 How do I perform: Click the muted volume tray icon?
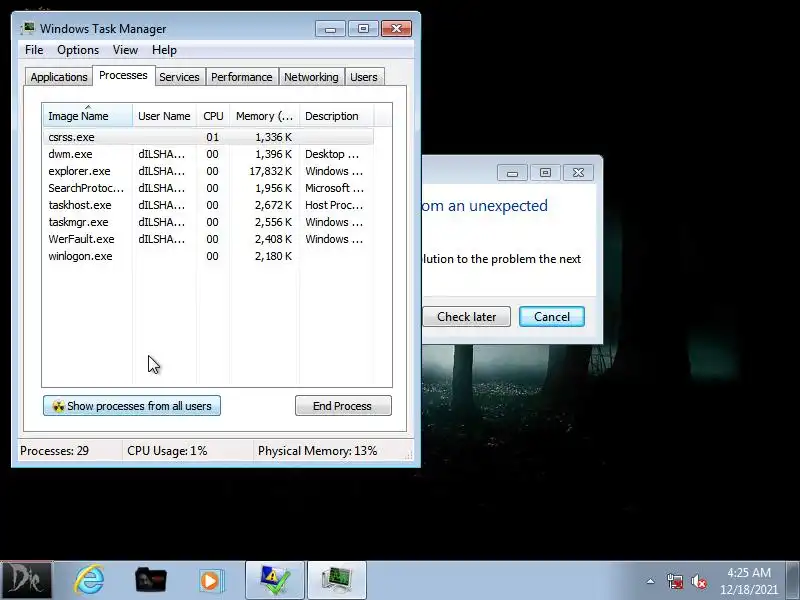pos(699,581)
